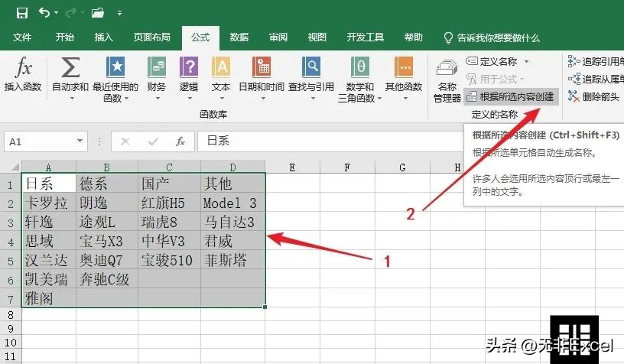This screenshot has height=364, width=624.
Task: Click the Select All corner triangle
Action: coord(14,166)
